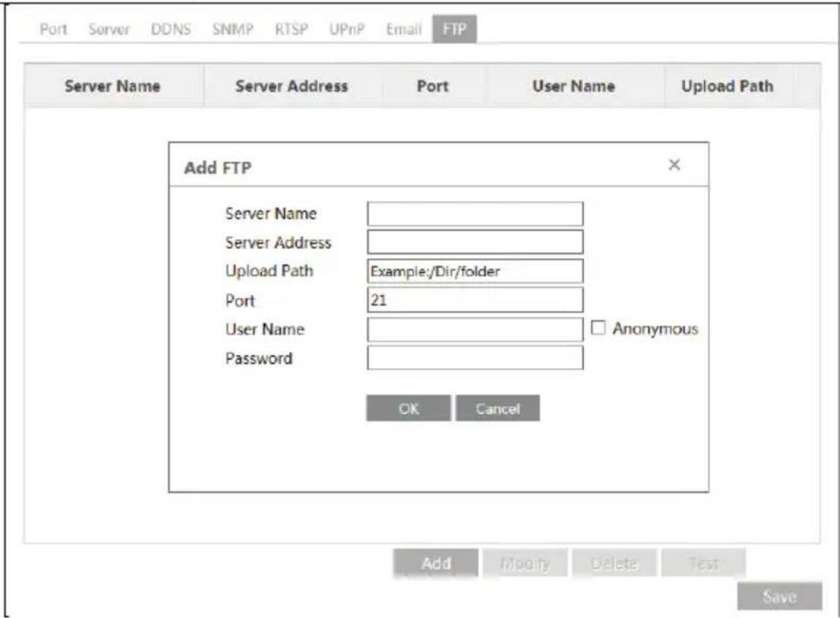The height and width of the screenshot is (618, 840).
Task: Save the FTP settings
Action: coord(779,596)
